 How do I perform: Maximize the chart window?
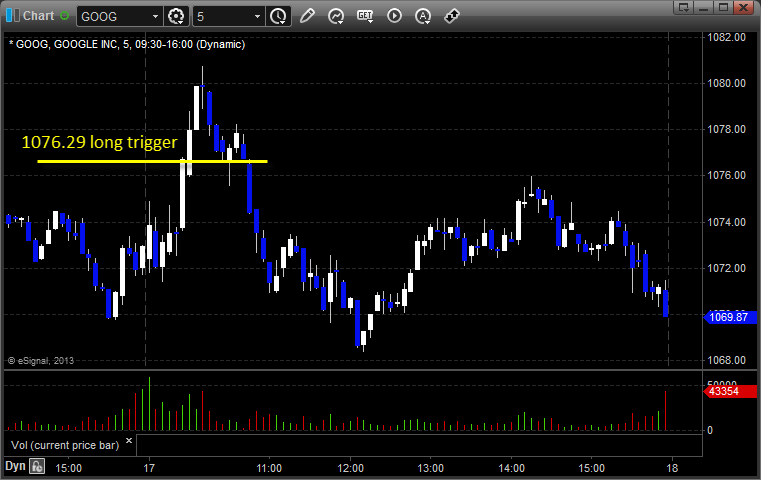723,7
